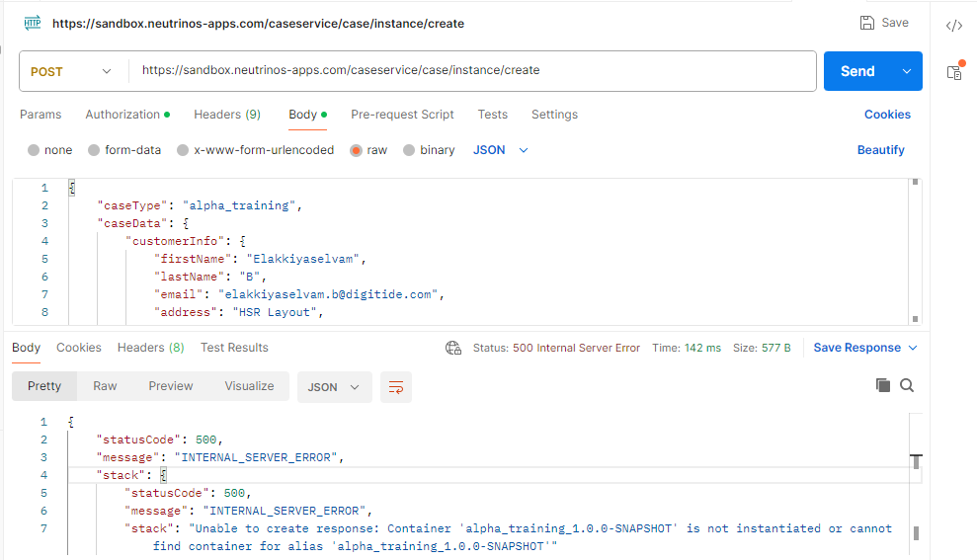Open the JSON body format dropdown
The image size is (977, 560).
(500, 150)
